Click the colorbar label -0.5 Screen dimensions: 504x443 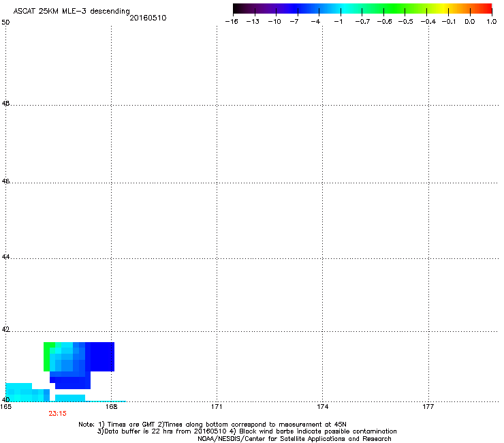coord(406,22)
